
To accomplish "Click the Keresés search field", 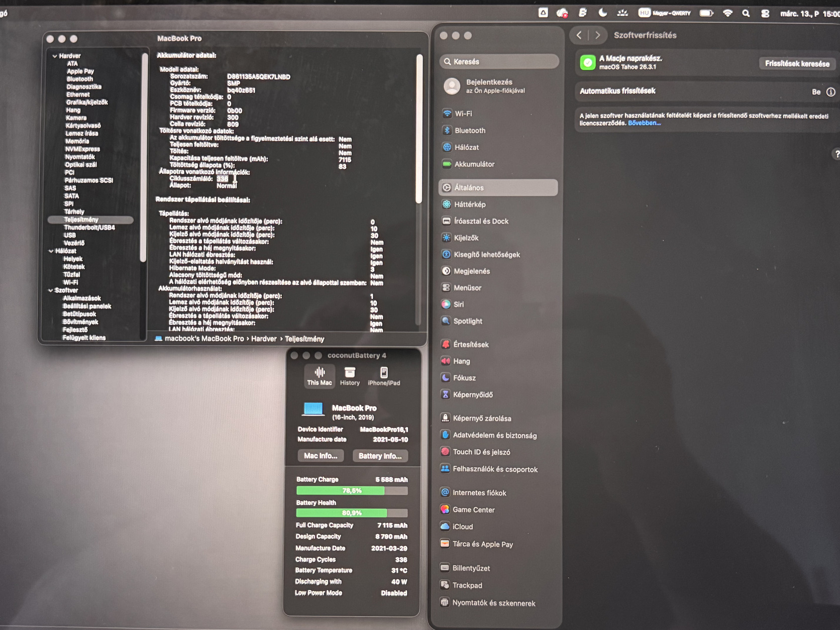I will pyautogui.click(x=499, y=61).
